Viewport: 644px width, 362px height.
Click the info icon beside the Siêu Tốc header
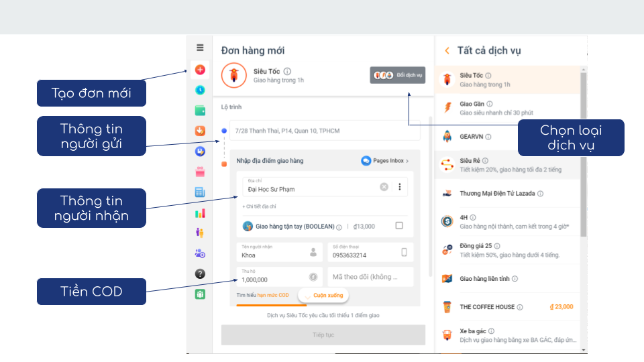(288, 72)
